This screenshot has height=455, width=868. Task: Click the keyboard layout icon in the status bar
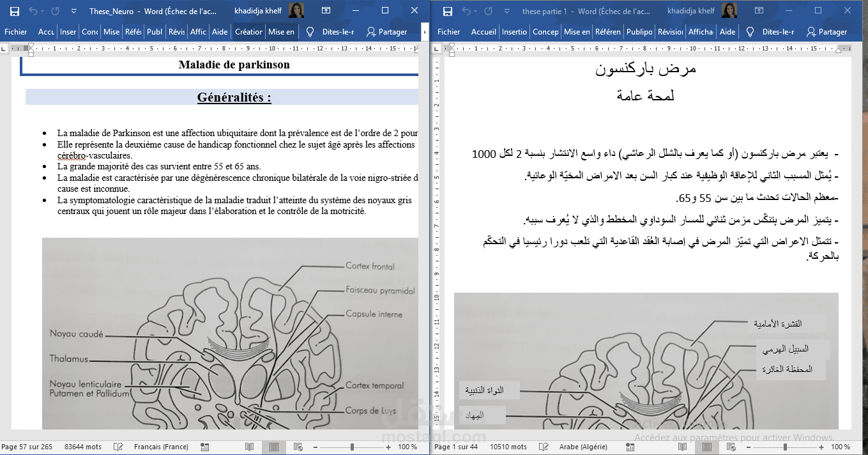tap(204, 447)
